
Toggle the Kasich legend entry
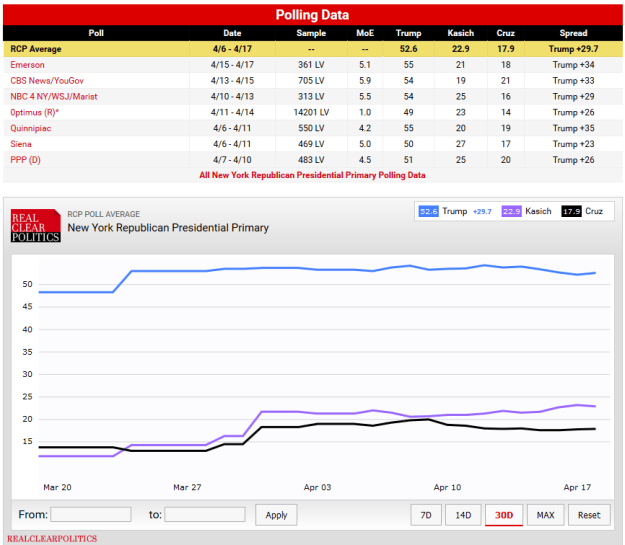[530, 211]
